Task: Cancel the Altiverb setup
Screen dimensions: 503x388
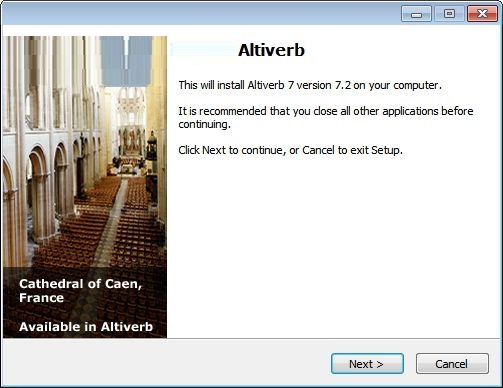Action: pyautogui.click(x=452, y=364)
